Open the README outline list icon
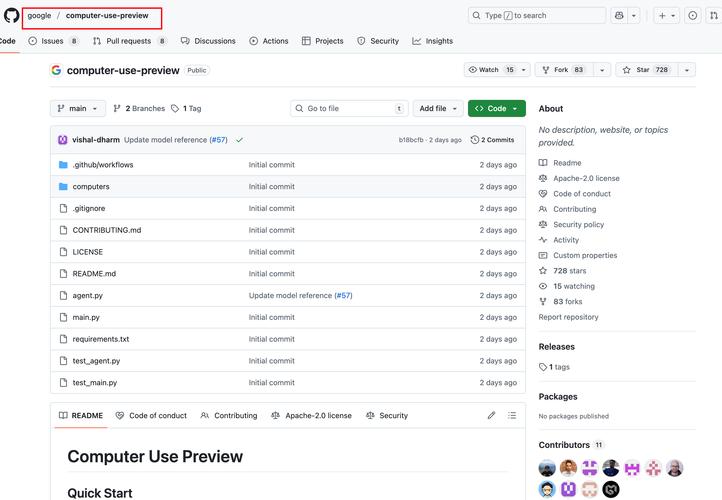Viewport: 722px width, 500px height. tap(512, 415)
